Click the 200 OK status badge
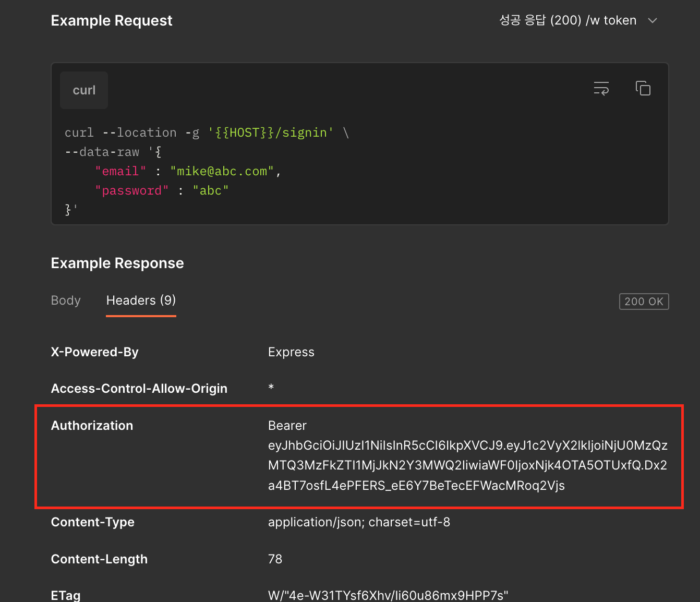 coord(644,302)
